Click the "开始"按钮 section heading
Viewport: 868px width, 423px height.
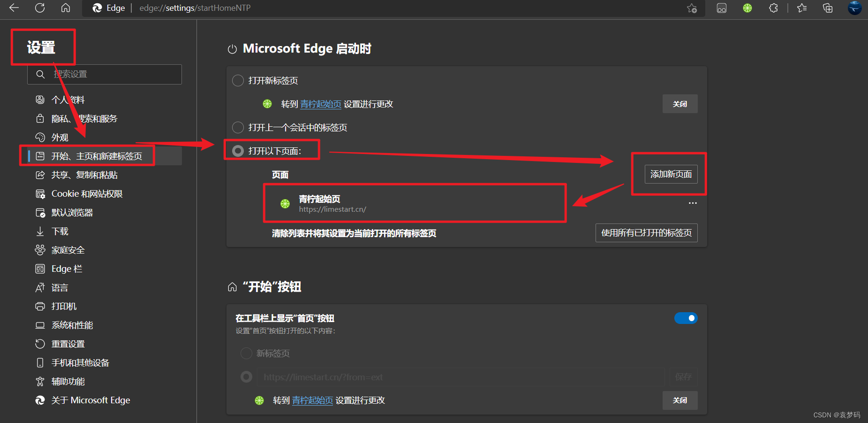pyautogui.click(x=272, y=287)
